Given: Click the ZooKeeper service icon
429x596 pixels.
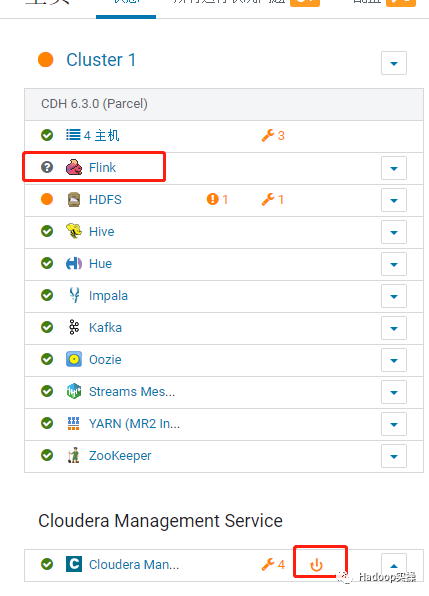Looking at the screenshot, I should coord(74,455).
